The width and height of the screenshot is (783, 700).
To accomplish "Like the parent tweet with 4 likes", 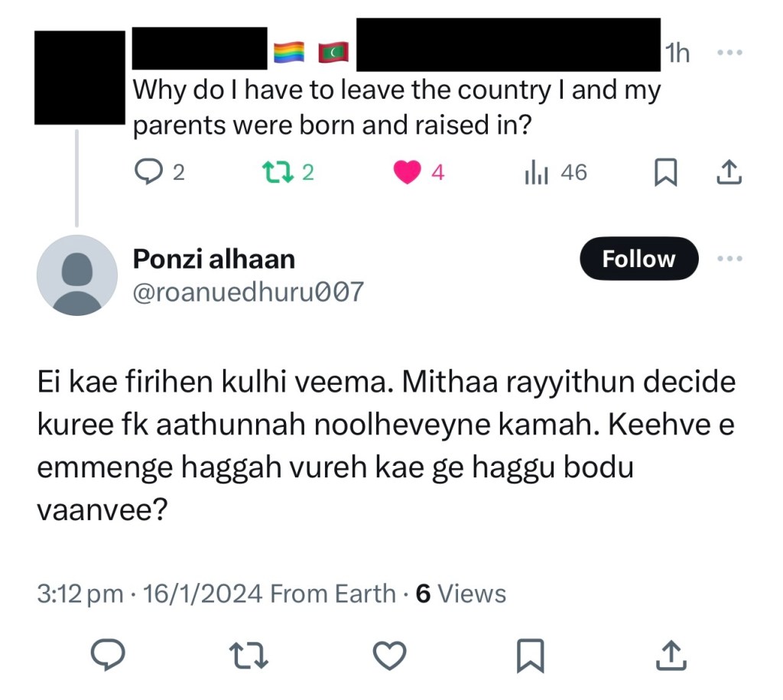I will [x=407, y=173].
